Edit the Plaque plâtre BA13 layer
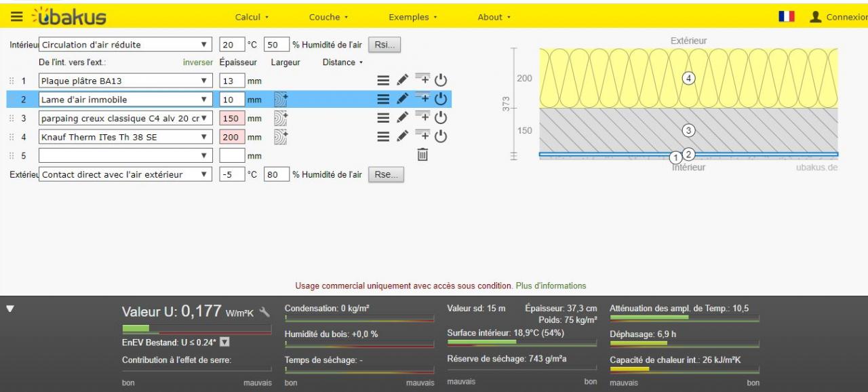 click(x=402, y=81)
